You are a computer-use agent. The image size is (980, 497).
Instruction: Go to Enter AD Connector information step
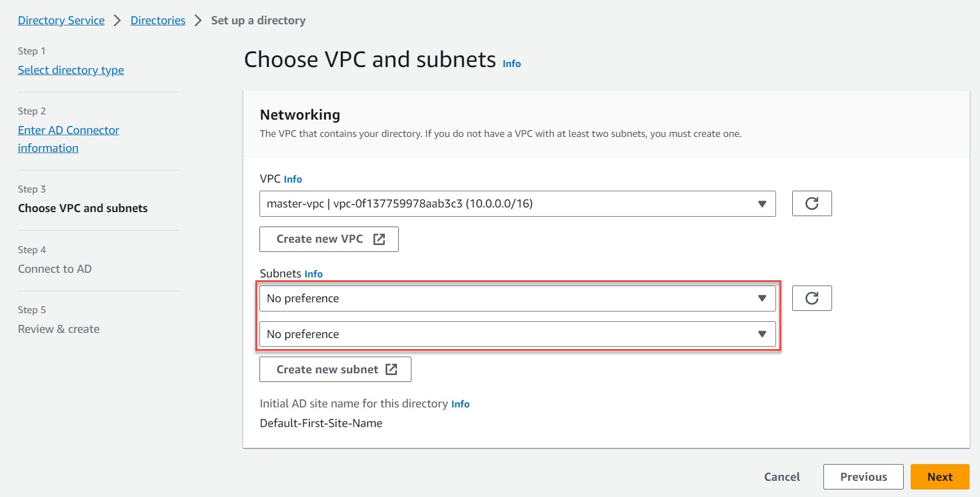(68, 139)
